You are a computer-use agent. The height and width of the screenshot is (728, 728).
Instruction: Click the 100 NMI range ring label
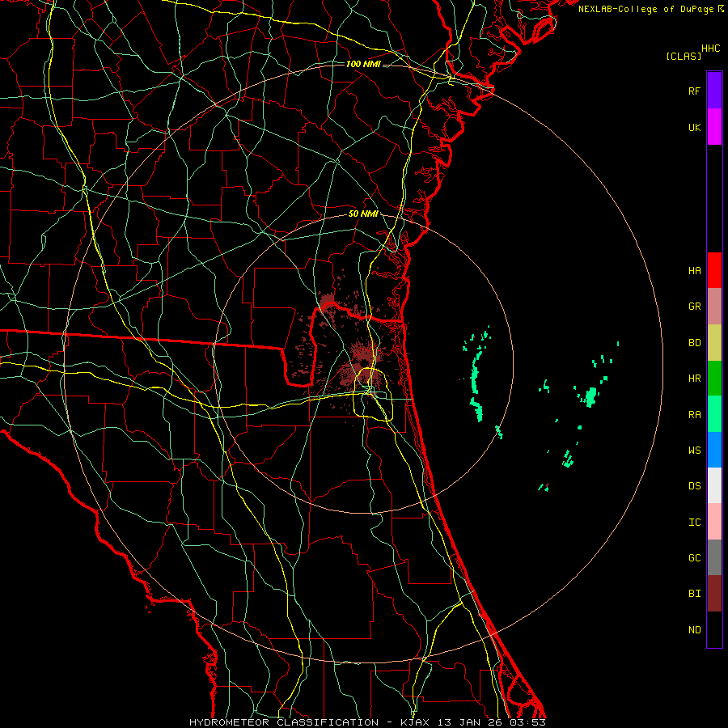coord(363,64)
